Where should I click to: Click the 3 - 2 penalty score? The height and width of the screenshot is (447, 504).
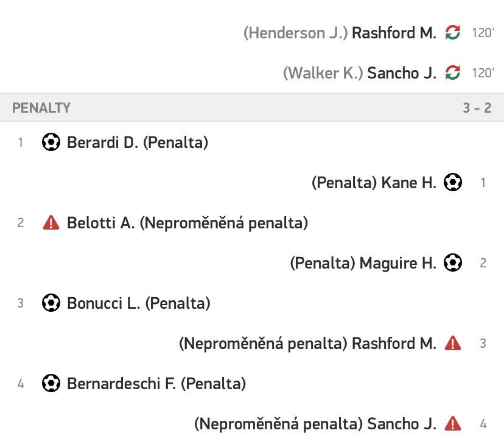(477, 108)
